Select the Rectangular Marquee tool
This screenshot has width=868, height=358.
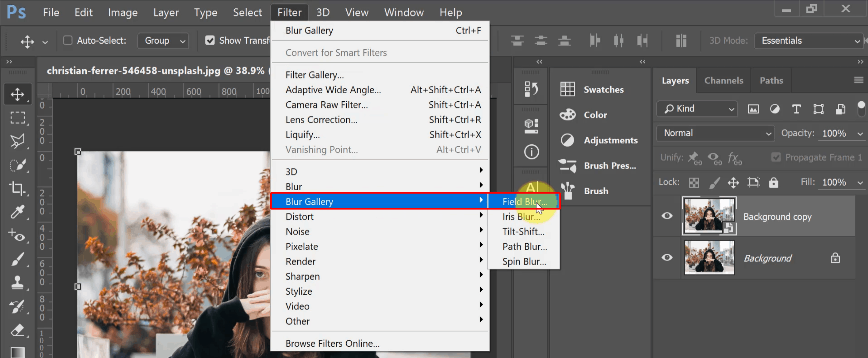(x=17, y=118)
